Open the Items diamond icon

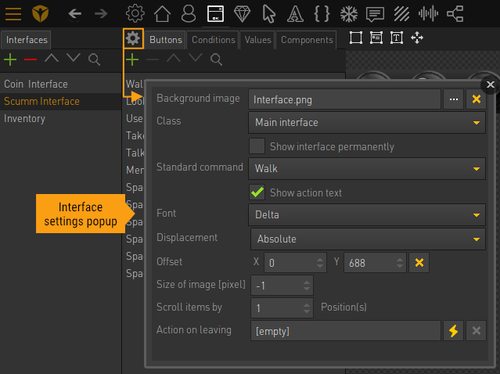[242, 14]
